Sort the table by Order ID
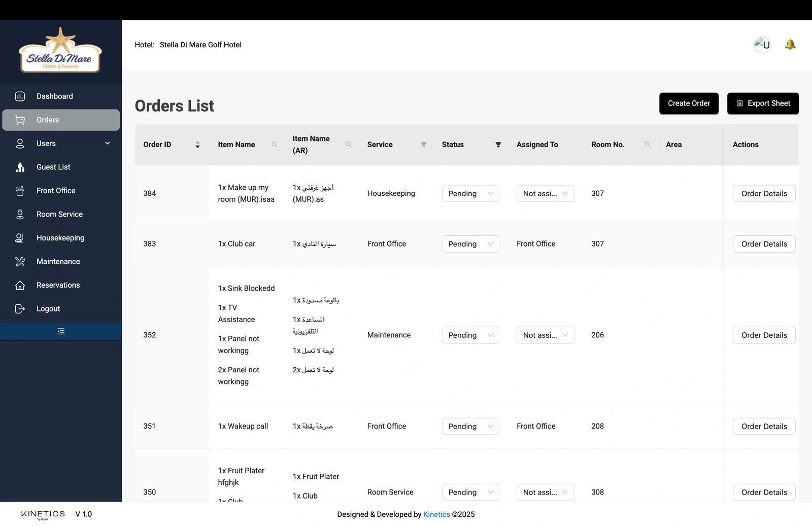 [197, 145]
